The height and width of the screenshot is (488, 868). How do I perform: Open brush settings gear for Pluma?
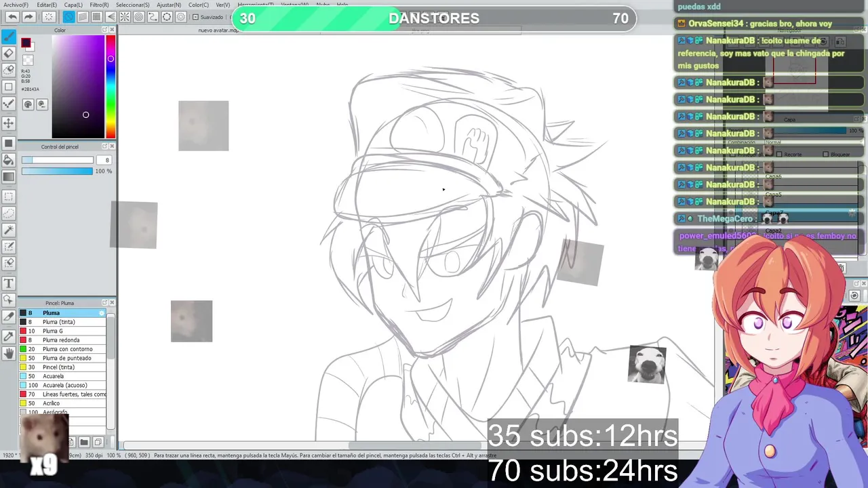click(x=102, y=313)
